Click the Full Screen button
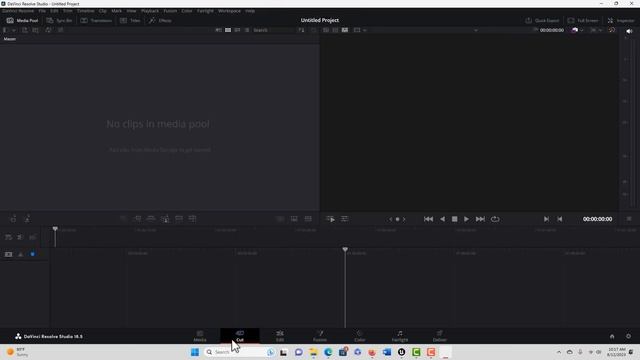This screenshot has height=360, width=640. [x=583, y=20]
